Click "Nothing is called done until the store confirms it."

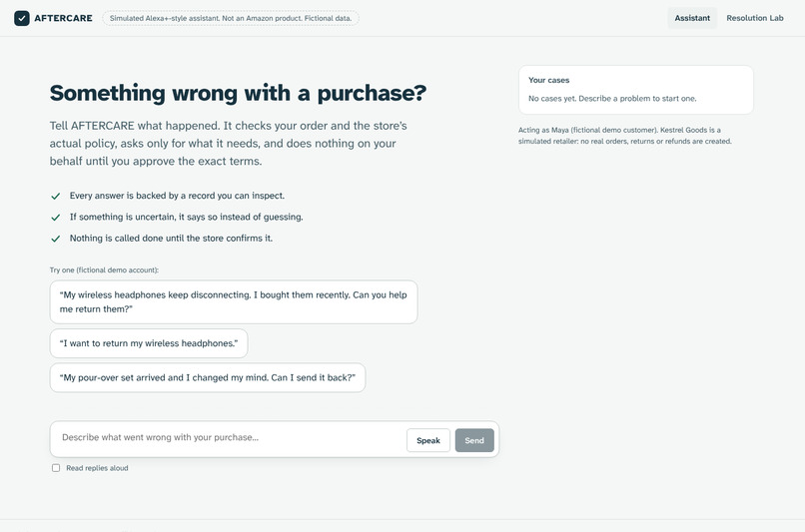171,238
